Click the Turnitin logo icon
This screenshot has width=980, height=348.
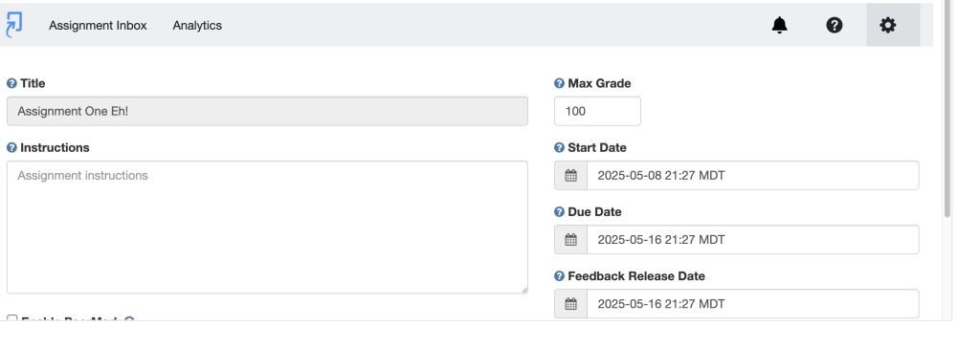click(x=13, y=25)
